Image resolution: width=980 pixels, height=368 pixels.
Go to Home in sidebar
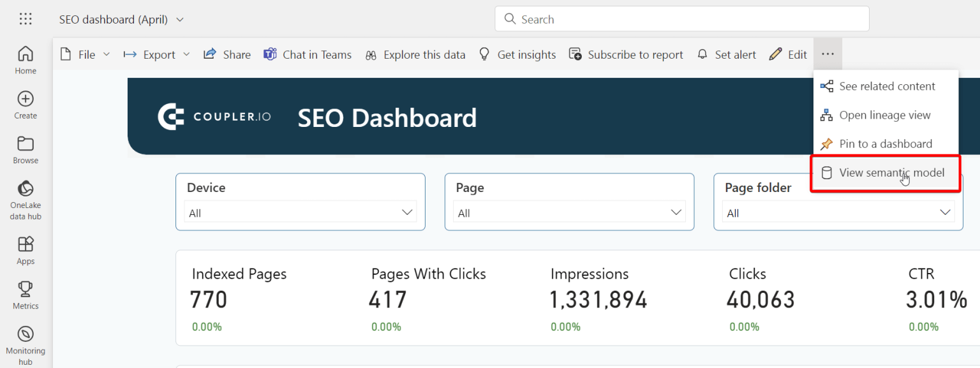pos(26,60)
